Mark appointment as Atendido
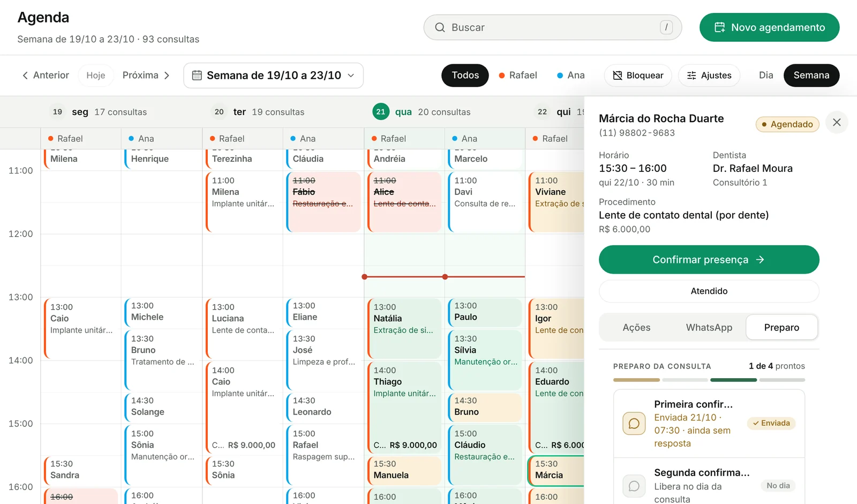 (x=709, y=291)
